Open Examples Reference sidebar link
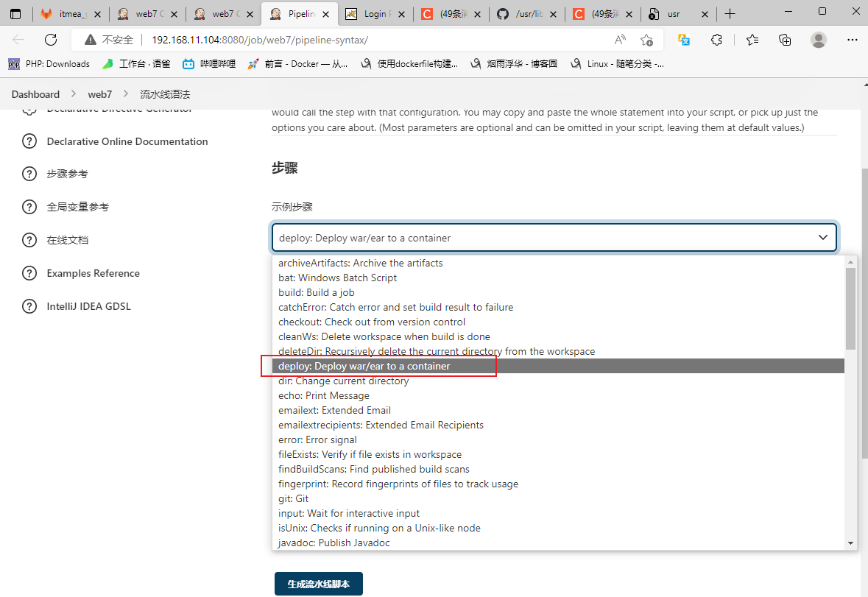Viewport: 868px width, 597px height. click(x=93, y=273)
